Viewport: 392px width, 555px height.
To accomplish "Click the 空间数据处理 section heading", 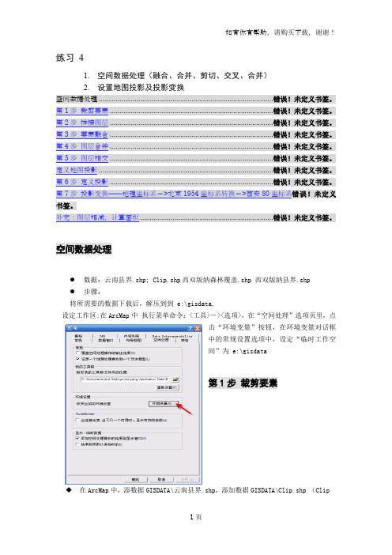I will click(84, 250).
